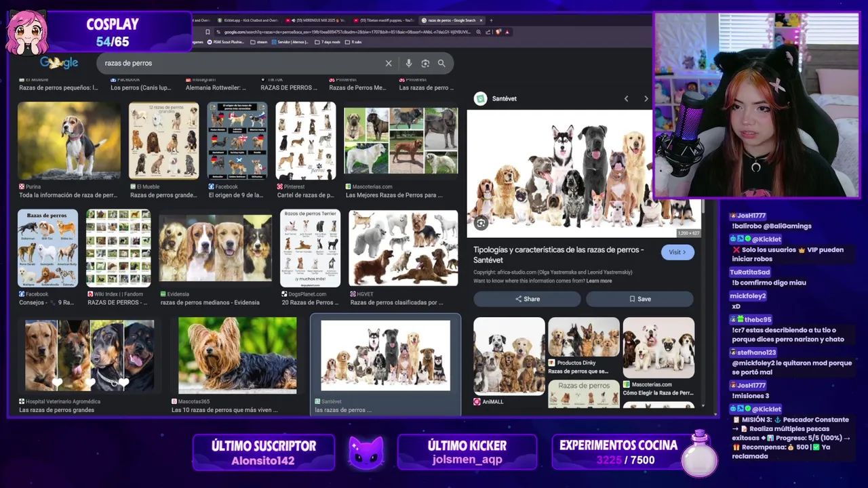The width and height of the screenshot is (868, 488).
Task: Click the Save button
Action: 639,299
